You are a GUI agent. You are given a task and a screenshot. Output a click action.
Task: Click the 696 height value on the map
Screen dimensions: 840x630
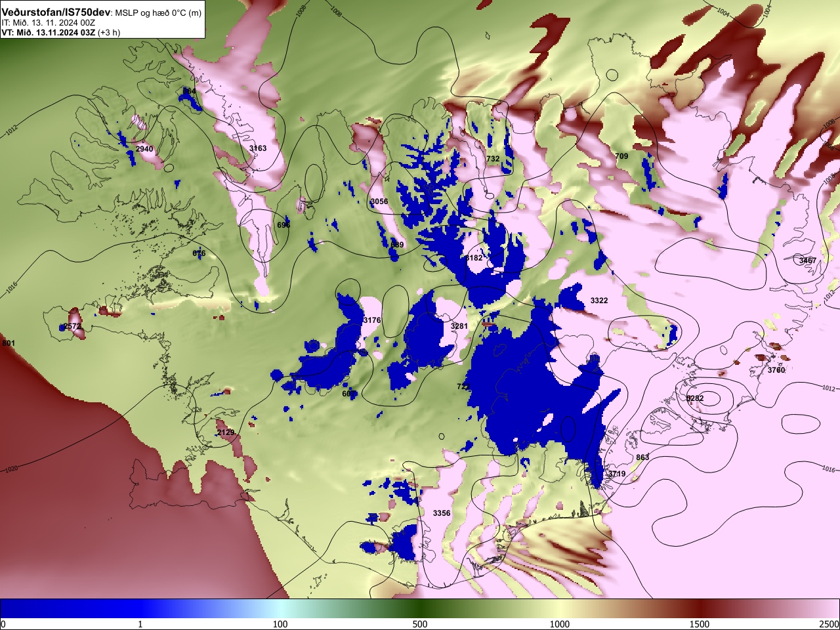(283, 225)
